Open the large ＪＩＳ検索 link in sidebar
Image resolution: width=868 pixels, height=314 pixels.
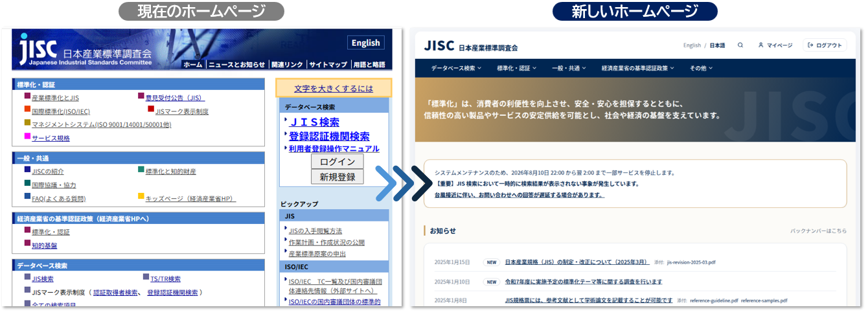click(x=314, y=122)
